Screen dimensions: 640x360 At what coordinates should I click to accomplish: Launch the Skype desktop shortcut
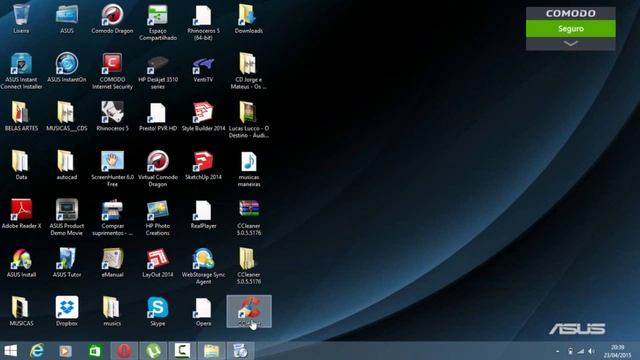click(x=158, y=311)
